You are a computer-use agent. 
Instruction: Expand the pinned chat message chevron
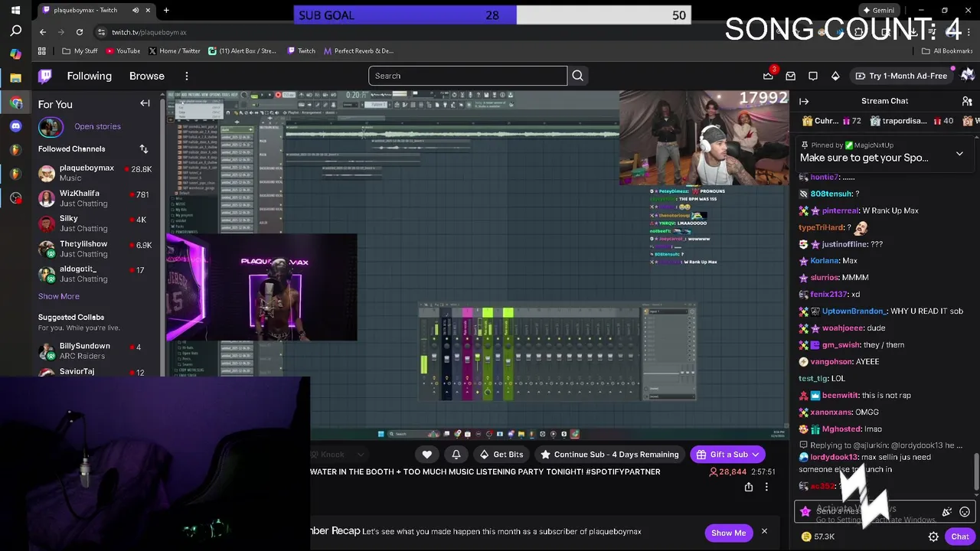point(959,154)
